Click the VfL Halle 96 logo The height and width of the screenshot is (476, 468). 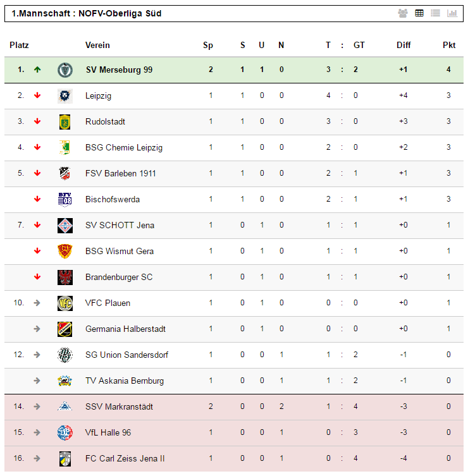65,432
